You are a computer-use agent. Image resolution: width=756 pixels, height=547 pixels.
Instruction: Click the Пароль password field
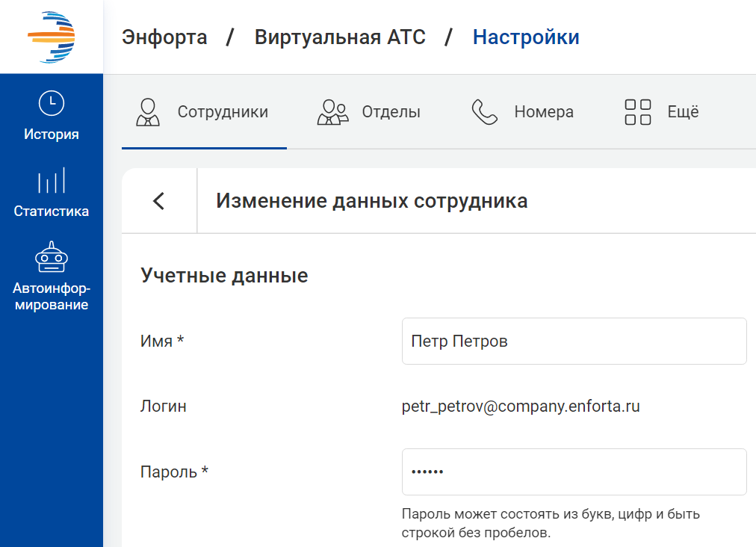coord(574,472)
